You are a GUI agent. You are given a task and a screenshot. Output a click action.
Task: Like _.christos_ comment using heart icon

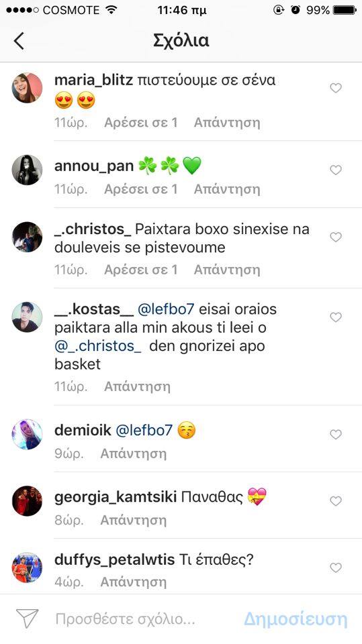pyautogui.click(x=336, y=237)
